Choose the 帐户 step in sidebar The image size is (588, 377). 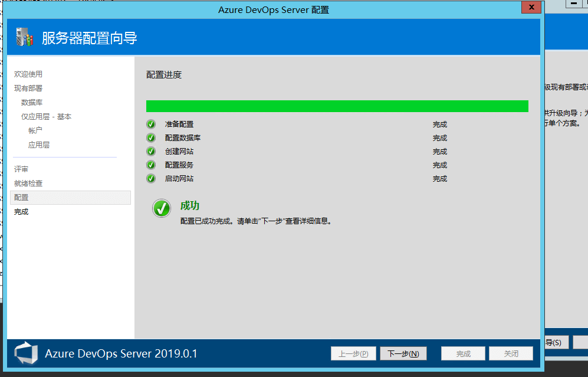point(35,130)
